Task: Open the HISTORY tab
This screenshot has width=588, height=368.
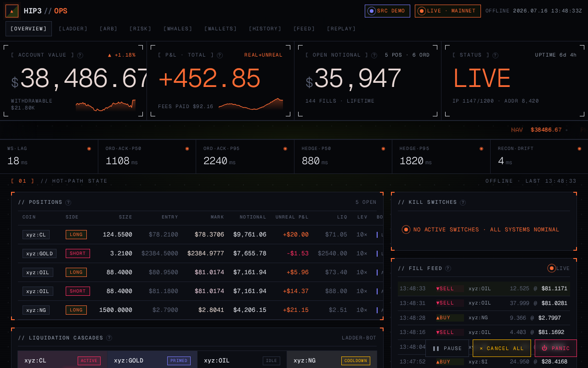Action: pos(266,29)
